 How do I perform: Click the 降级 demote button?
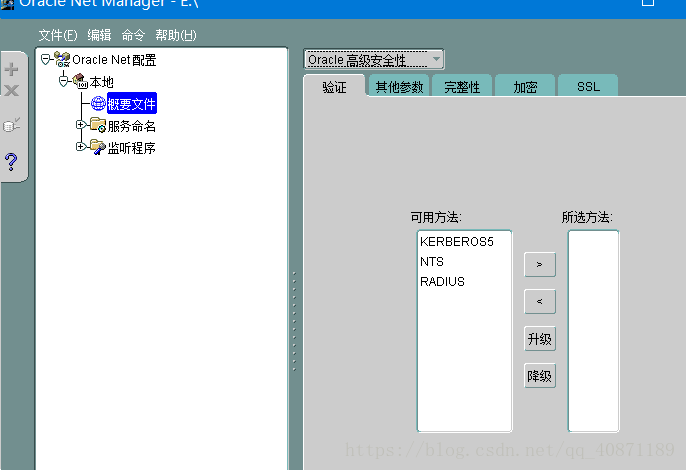click(x=540, y=376)
